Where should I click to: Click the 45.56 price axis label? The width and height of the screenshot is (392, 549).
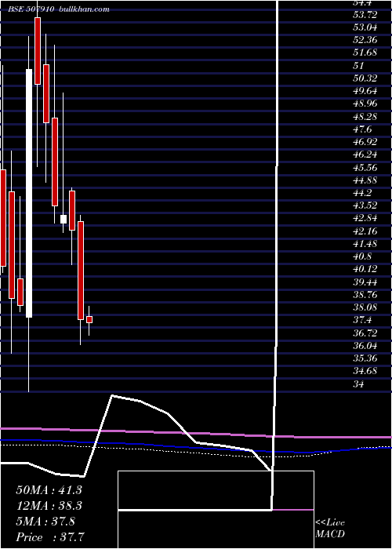365,168
